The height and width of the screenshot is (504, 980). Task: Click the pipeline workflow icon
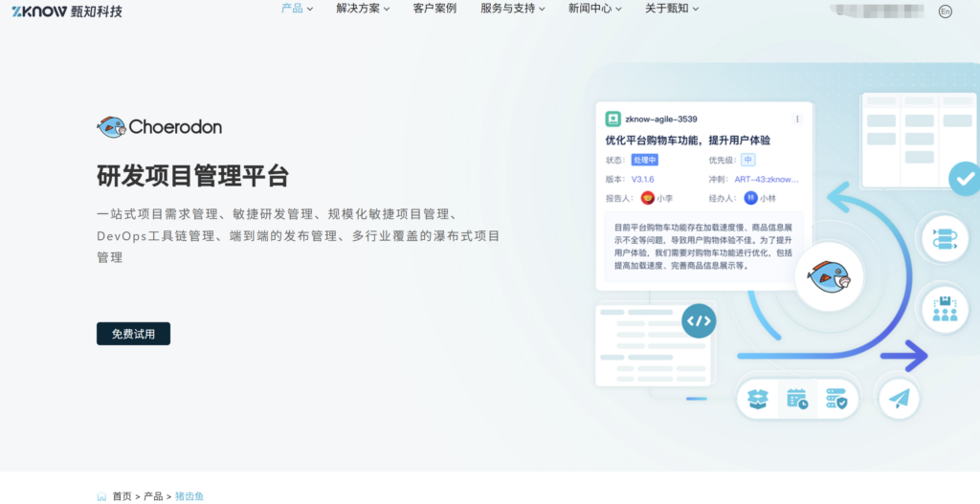coord(945,239)
